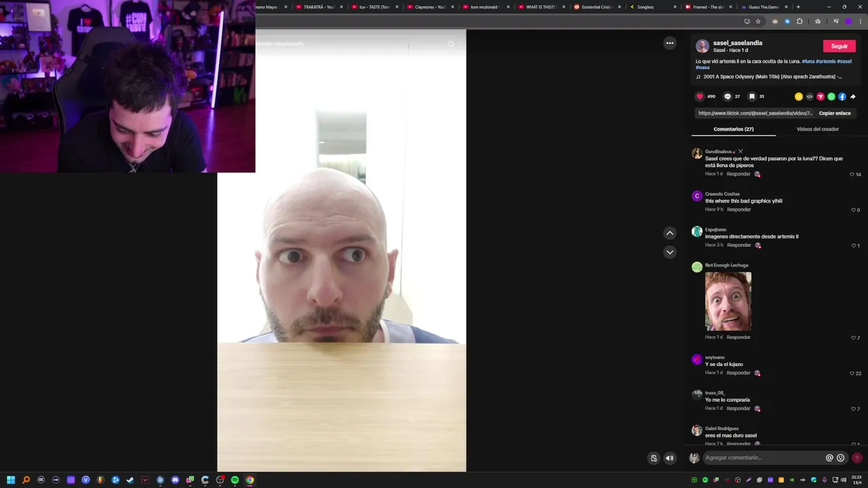Reply to truxx_08_'s comment
The width and height of the screenshot is (868, 488).
pos(738,408)
